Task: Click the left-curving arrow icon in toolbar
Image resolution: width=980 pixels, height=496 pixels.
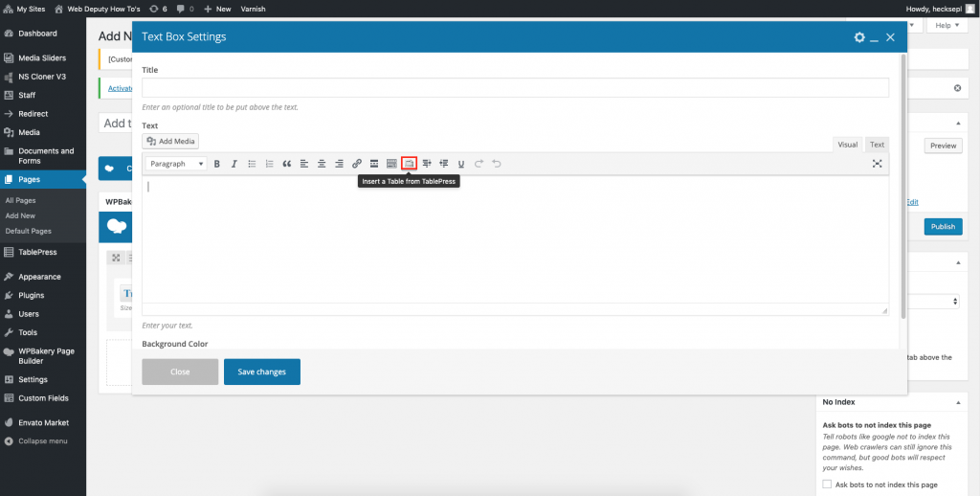Action: pyautogui.click(x=497, y=164)
